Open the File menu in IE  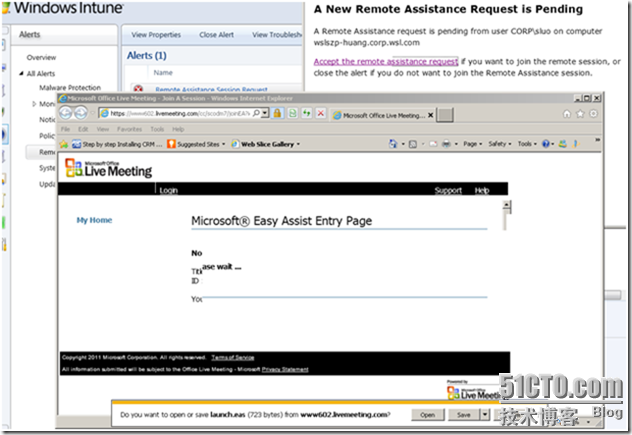(x=65, y=129)
